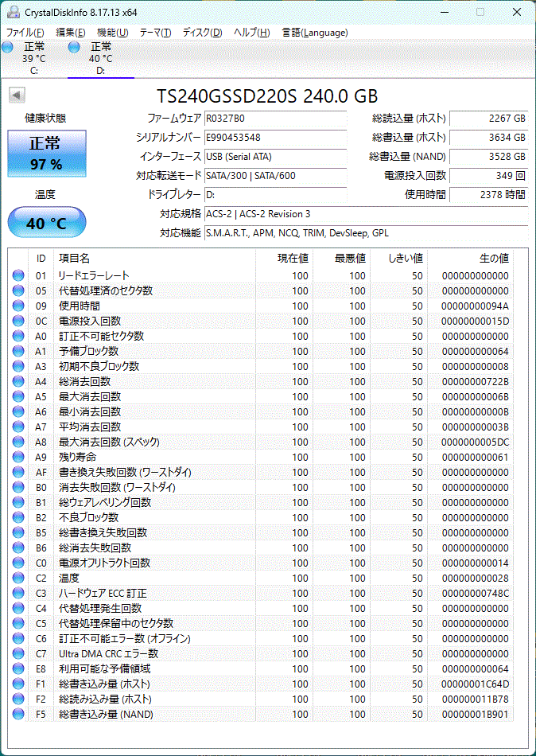Image resolution: width=536 pixels, height=756 pixels.
Task: Click the drive title TS240GSSD220S 240.0 GB
Action: tap(267, 96)
